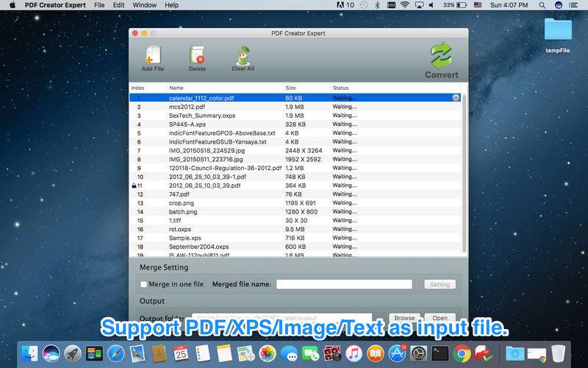Start conversion with the Convert icon
The image size is (588, 368).
coord(442,55)
